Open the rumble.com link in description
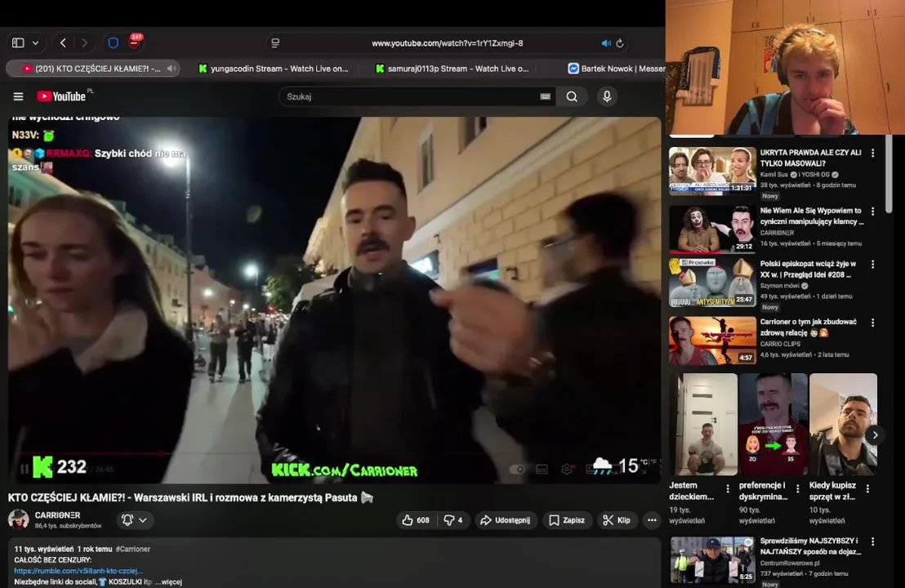Screen dimensions: 905x588 [x=78, y=571]
